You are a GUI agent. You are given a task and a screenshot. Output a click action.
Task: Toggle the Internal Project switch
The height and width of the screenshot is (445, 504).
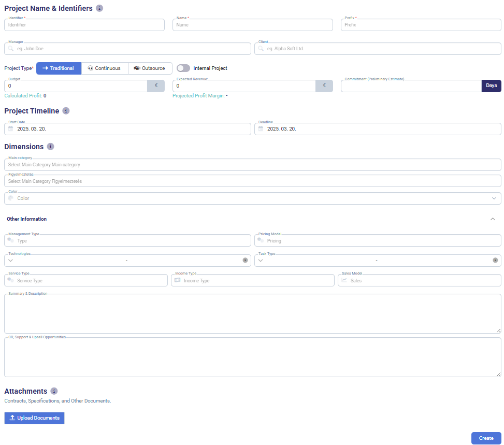pyautogui.click(x=183, y=68)
